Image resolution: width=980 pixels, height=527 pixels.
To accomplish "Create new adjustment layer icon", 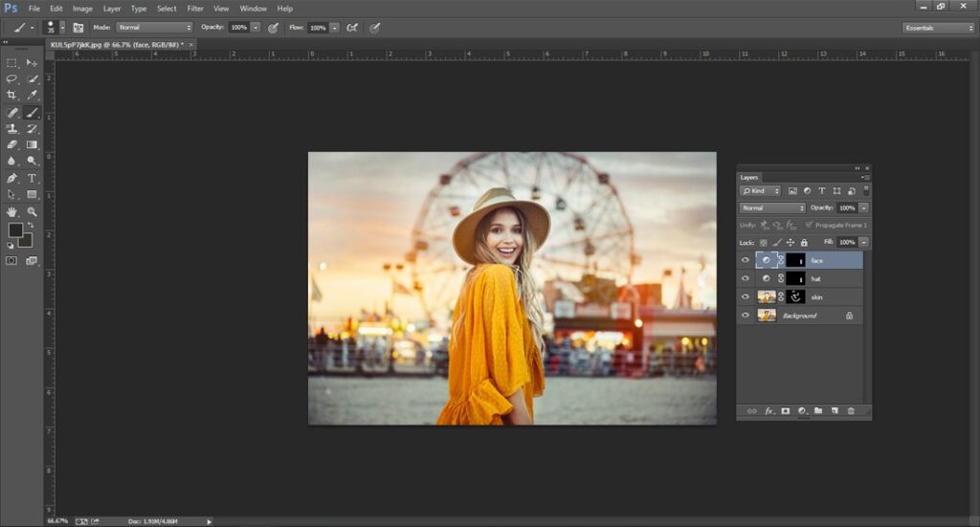I will pos(802,411).
